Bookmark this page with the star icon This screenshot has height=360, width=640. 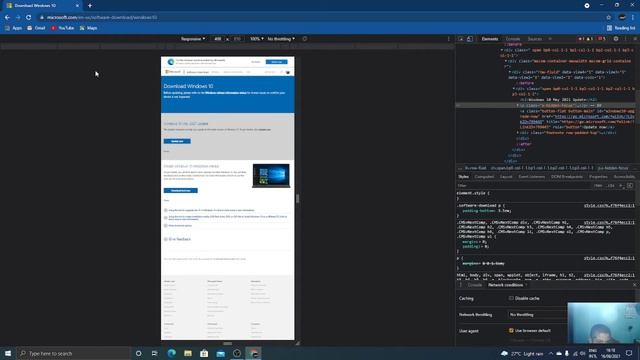point(609,18)
